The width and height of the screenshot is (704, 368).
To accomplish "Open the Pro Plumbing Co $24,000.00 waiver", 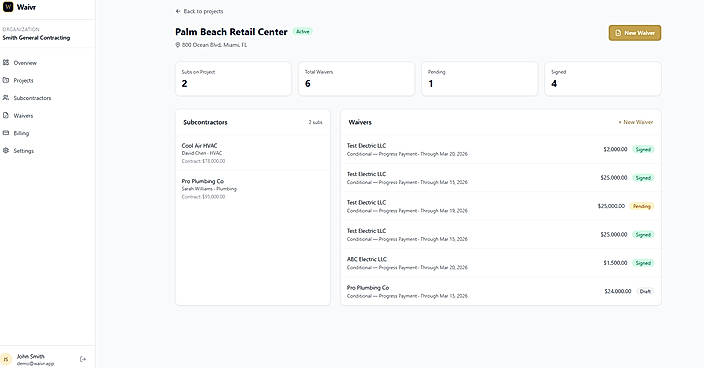I will click(x=501, y=291).
